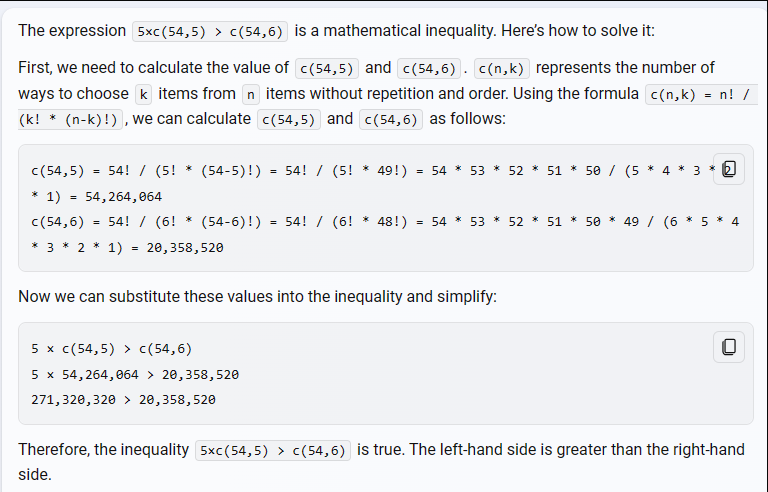The width and height of the screenshot is (768, 492).
Task: Click the result 54,264,064 in the first code block
Action: click(123, 197)
